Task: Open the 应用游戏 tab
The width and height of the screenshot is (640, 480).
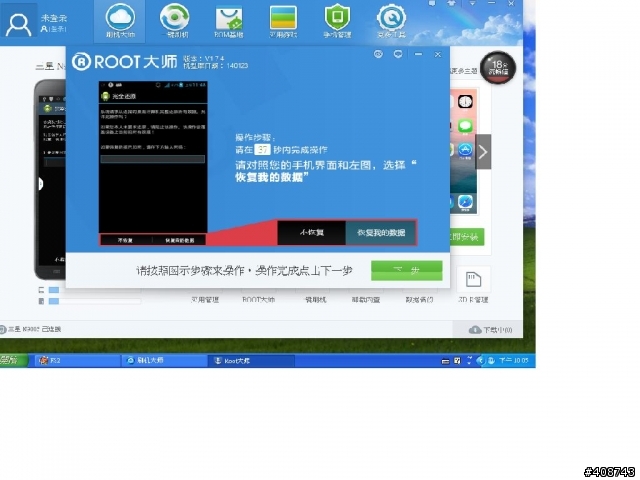Action: tap(283, 21)
